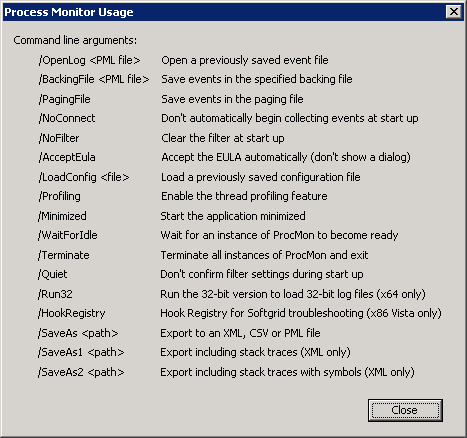The height and width of the screenshot is (438, 467).
Task: Click the /NoFilter argument label
Action: click(59, 138)
